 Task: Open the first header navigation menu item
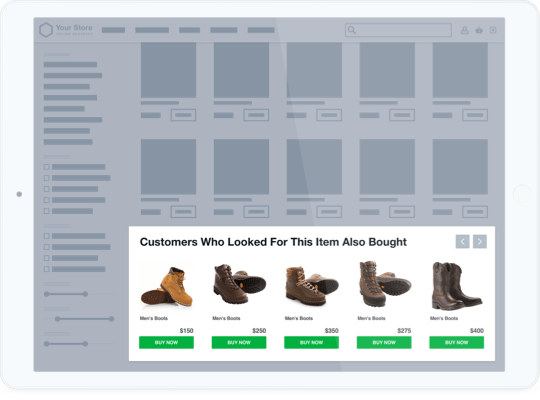coord(113,30)
